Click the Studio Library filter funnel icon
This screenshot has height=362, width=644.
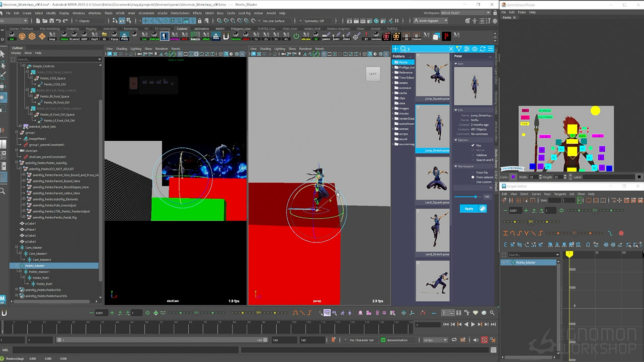click(x=459, y=49)
